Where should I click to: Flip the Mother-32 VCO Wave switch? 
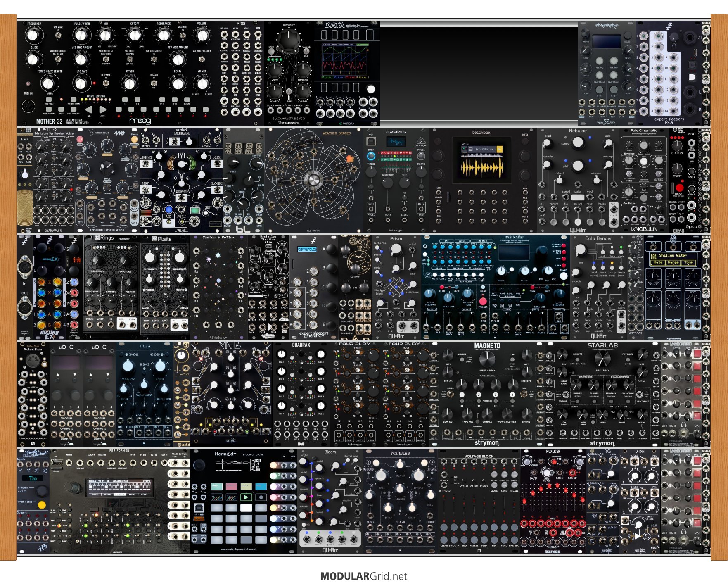pos(58,36)
